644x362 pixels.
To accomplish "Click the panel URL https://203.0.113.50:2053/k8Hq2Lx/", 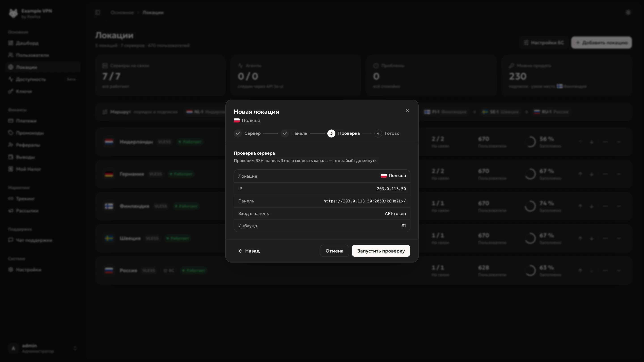I will tap(364, 201).
